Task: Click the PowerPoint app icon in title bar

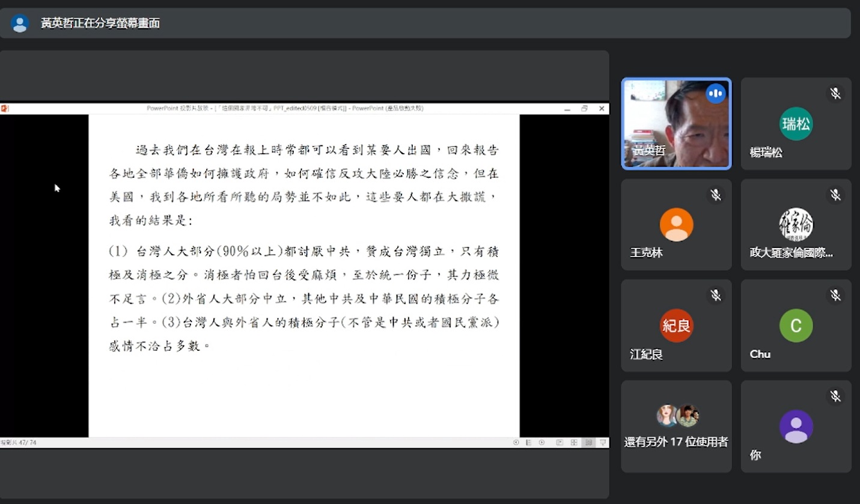Action: pyautogui.click(x=4, y=109)
